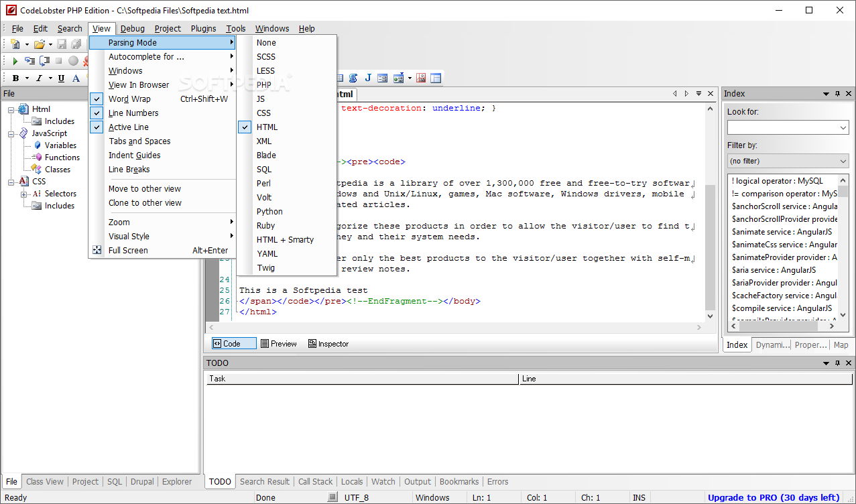856x504 pixels.
Task: Insert a form using the form icon
Action: 383,78
